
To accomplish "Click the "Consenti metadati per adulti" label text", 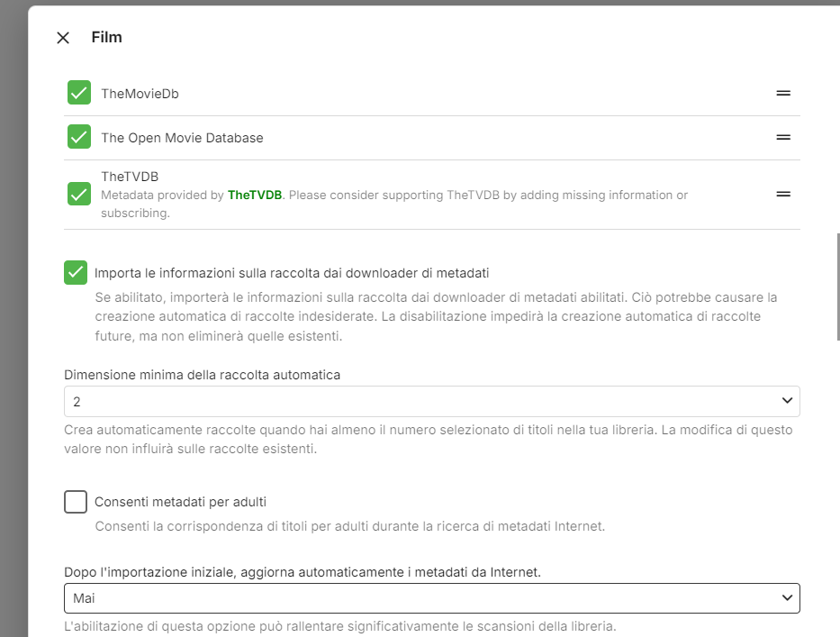I will (x=180, y=502).
